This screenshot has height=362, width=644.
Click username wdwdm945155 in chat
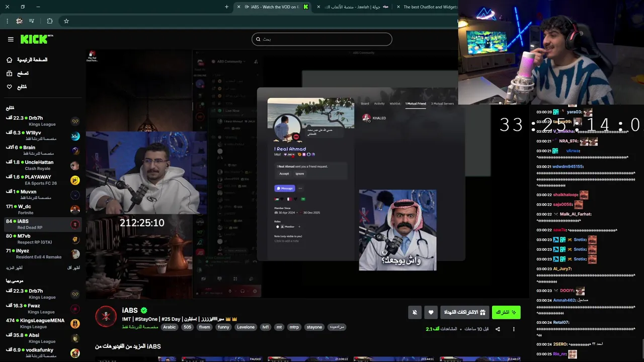tap(568, 166)
